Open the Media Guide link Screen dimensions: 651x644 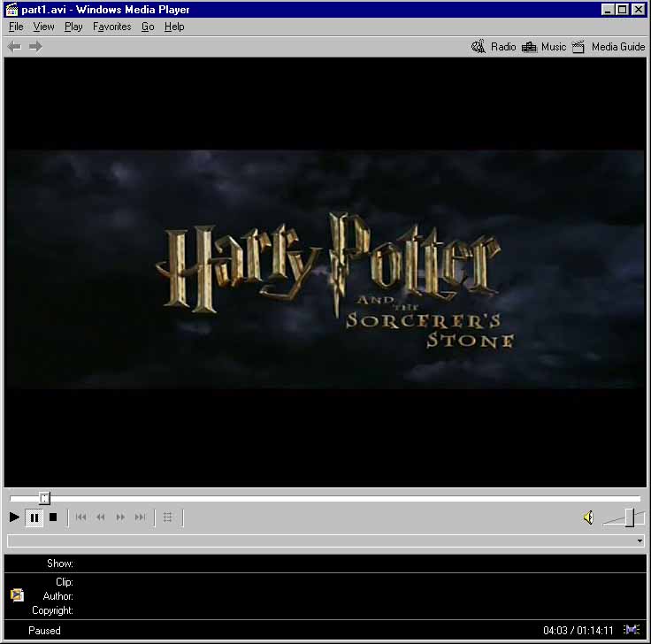tap(618, 47)
